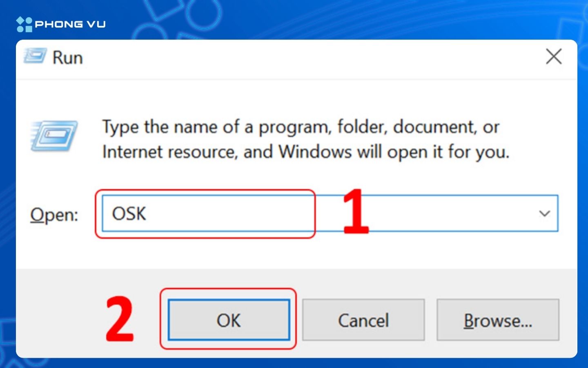Dismiss the dialog using Cancel

[363, 320]
